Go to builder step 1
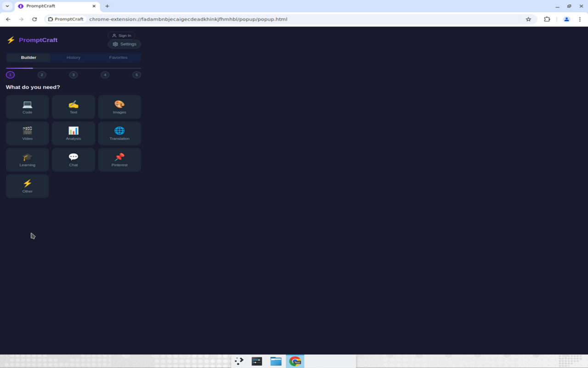Screen dimensions: 588x368 click(10, 75)
